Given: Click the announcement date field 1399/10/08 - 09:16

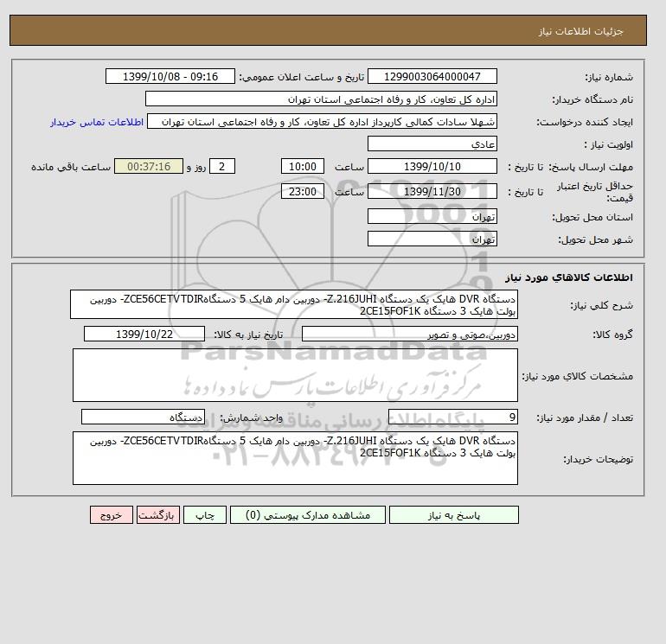Looking at the screenshot, I should tap(170, 77).
